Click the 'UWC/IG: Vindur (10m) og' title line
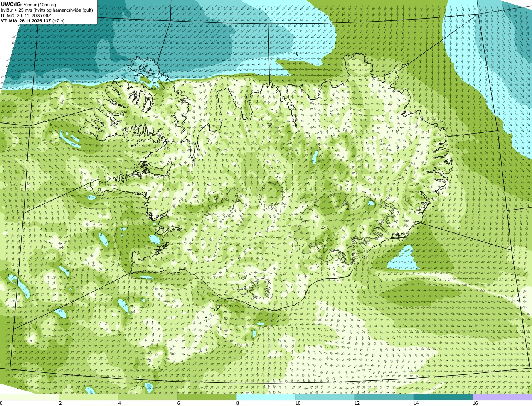The height and width of the screenshot is (406, 532). point(29,4)
